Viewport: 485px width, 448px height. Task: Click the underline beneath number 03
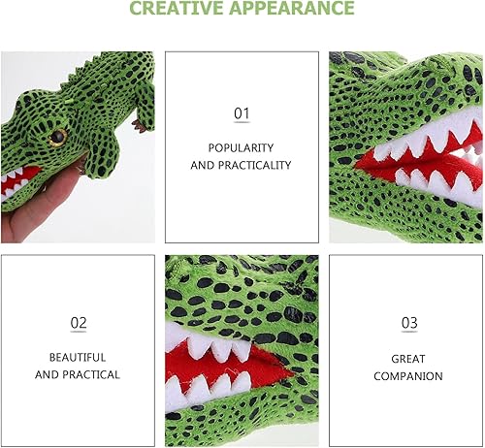point(409,332)
